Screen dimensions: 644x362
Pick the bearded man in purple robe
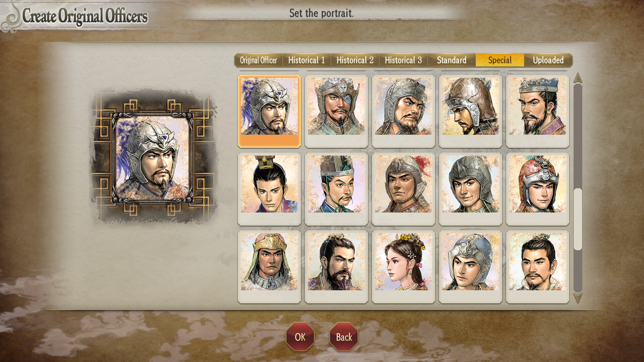pos(538,111)
